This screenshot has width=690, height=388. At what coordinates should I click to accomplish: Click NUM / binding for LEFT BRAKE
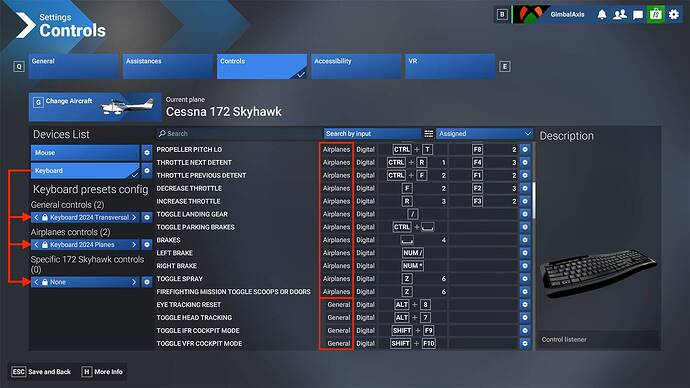point(412,253)
